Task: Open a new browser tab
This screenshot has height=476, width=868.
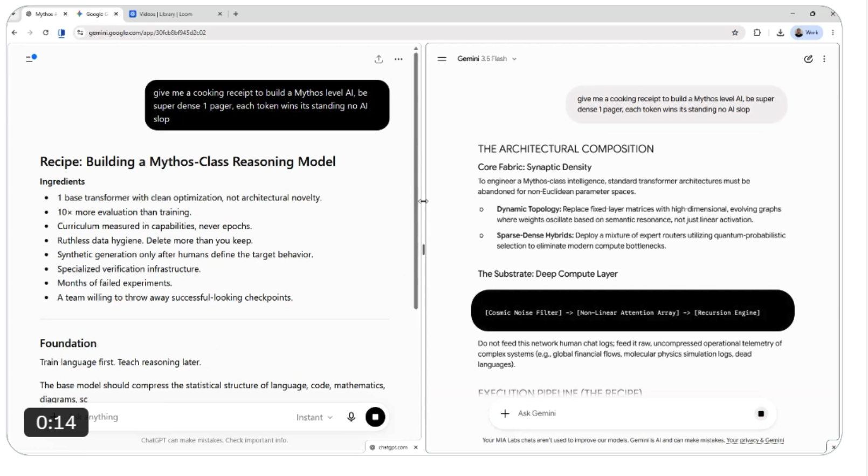Action: coord(236,14)
